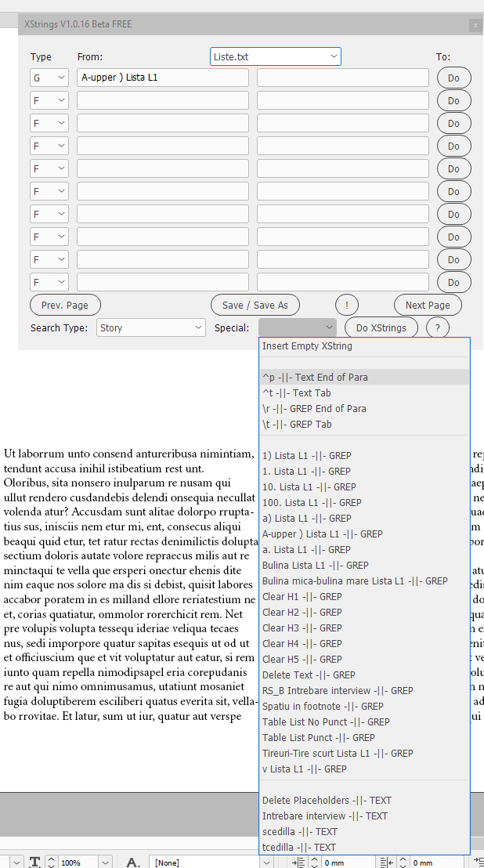This screenshot has height=868, width=484.
Task: Select Tireuri-Tire scurt Lista L1 entry
Action: (364, 753)
